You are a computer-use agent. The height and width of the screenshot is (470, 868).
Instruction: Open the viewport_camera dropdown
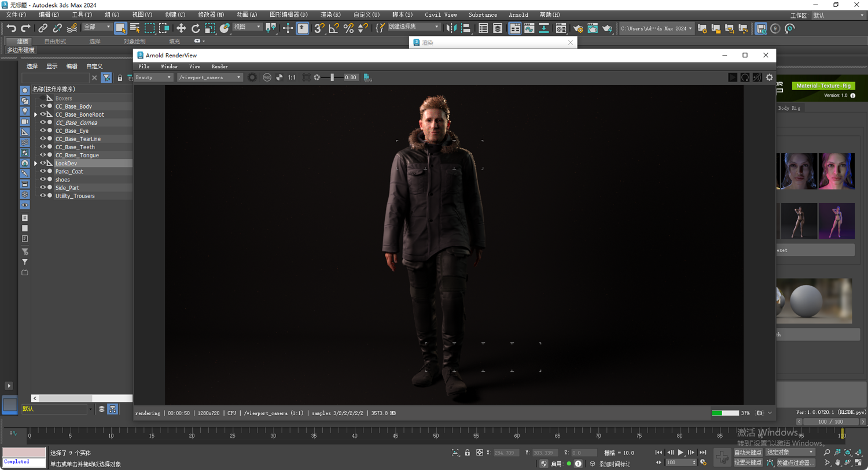[x=209, y=77]
